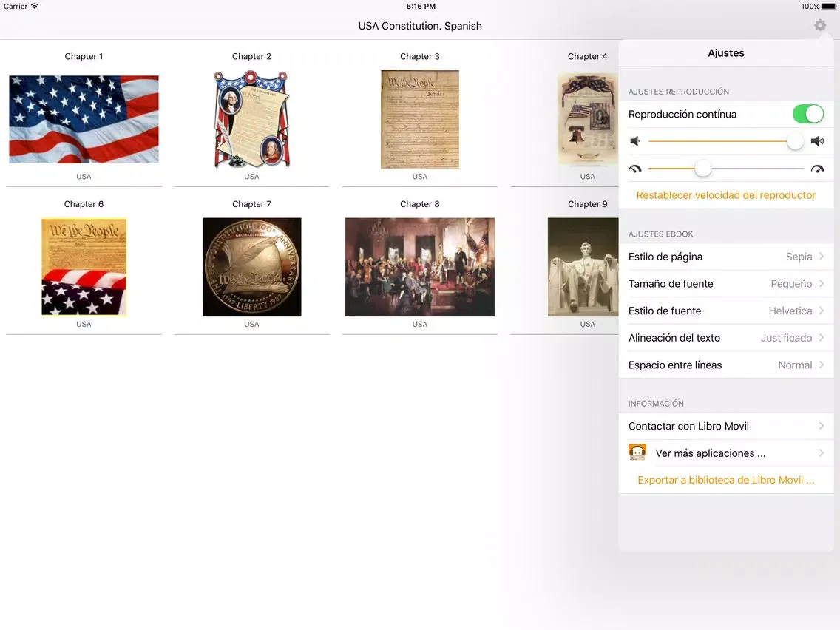Click USA label under Chapter 1
The height and width of the screenshot is (630, 840).
pos(84,176)
